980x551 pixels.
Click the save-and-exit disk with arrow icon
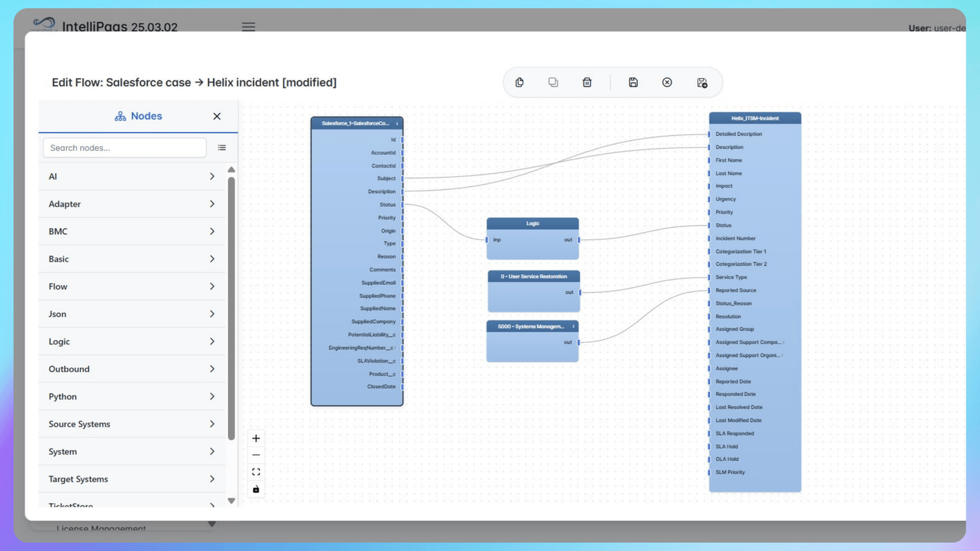pos(702,82)
